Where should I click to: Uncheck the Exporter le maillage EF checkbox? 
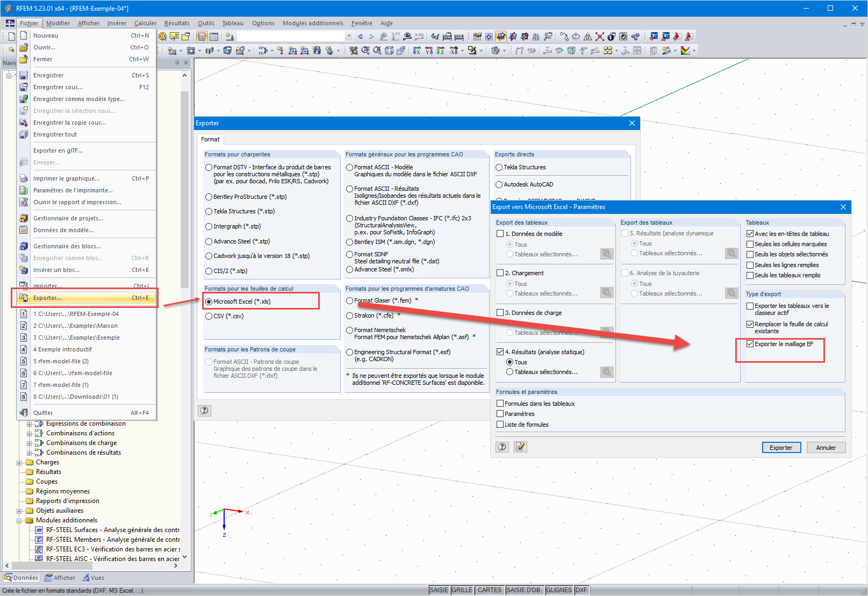pyautogui.click(x=750, y=344)
